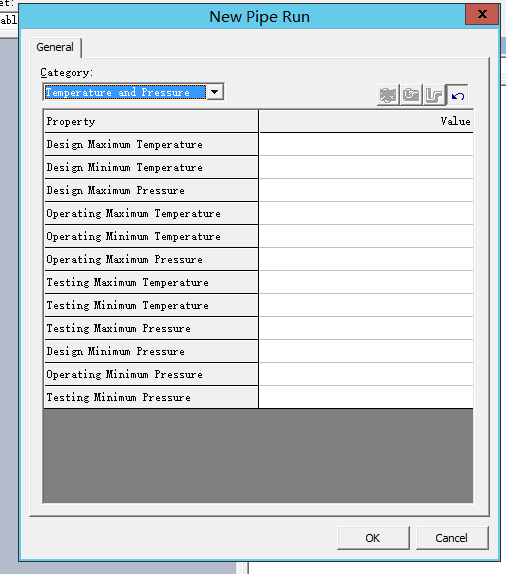Switch to the General tab
This screenshot has height=574, width=506.
[x=55, y=47]
